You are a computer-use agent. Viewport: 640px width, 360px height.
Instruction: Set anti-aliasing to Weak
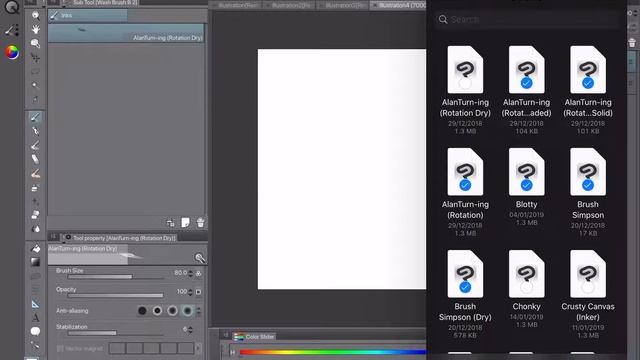point(157,311)
